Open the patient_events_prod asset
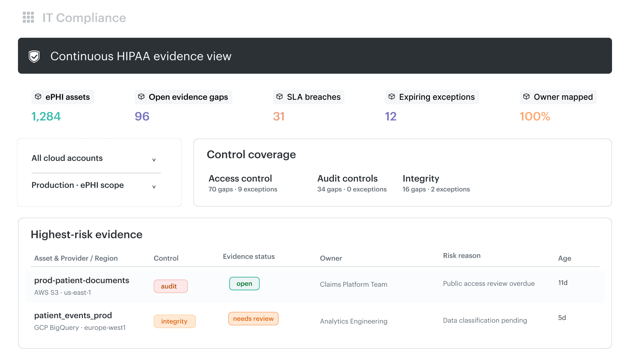Image resolution: width=630 pixels, height=364 pixels. click(x=73, y=315)
